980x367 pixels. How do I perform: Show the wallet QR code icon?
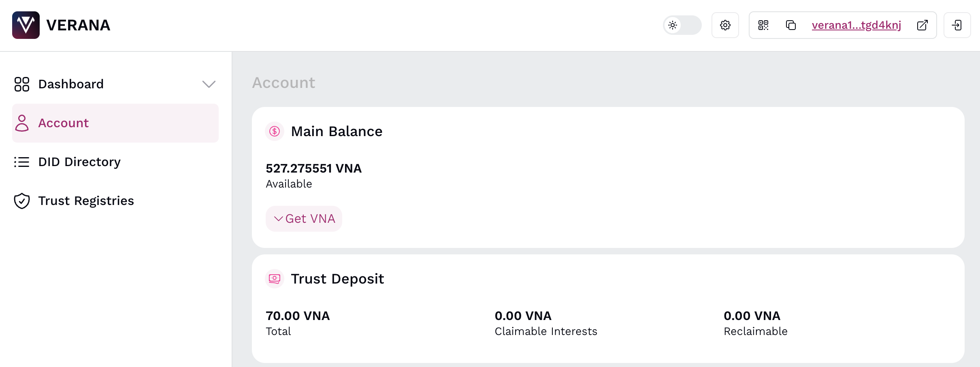764,25
